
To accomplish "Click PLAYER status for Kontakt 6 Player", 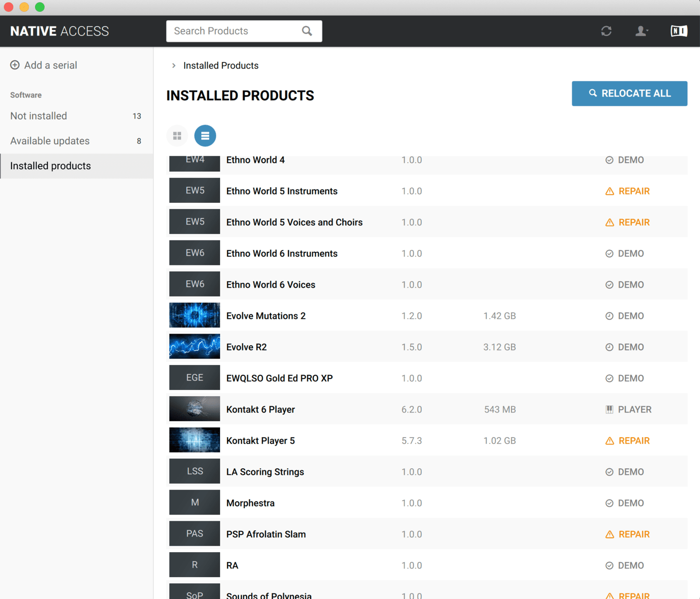I will (x=629, y=410).
